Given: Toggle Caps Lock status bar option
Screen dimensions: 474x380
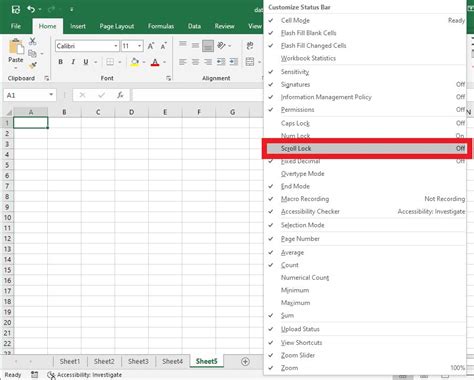Looking at the screenshot, I should click(x=367, y=123).
